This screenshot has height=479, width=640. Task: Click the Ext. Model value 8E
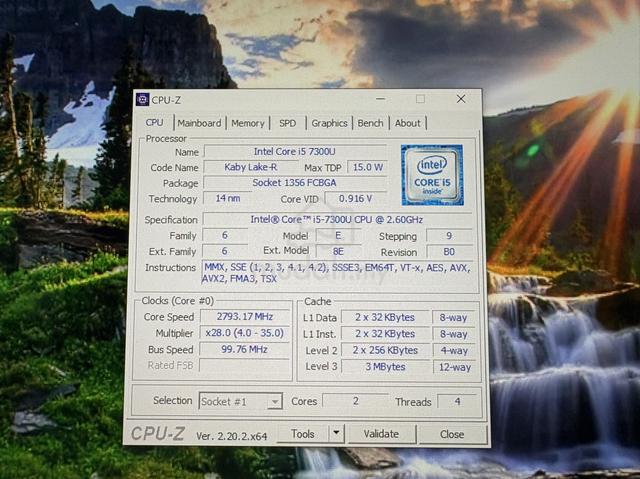(x=338, y=252)
